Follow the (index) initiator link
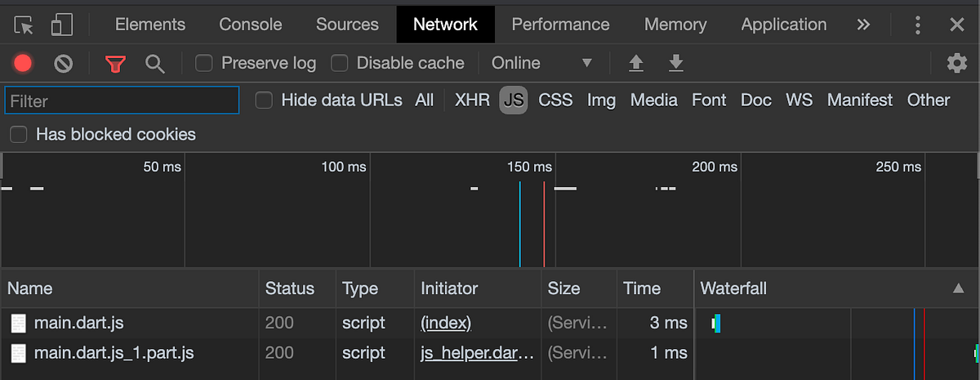Viewport: 980px width, 380px height. tap(446, 323)
